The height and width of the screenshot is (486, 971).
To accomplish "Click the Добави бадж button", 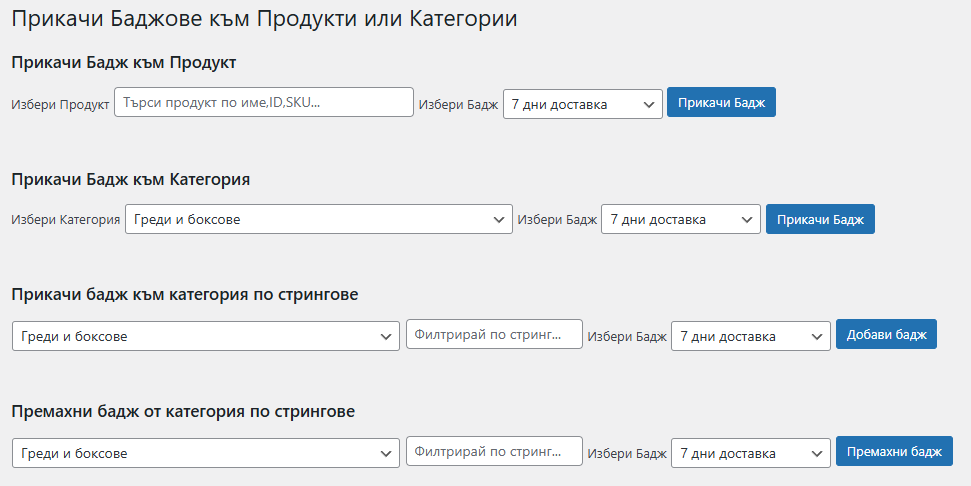I will point(886,334).
